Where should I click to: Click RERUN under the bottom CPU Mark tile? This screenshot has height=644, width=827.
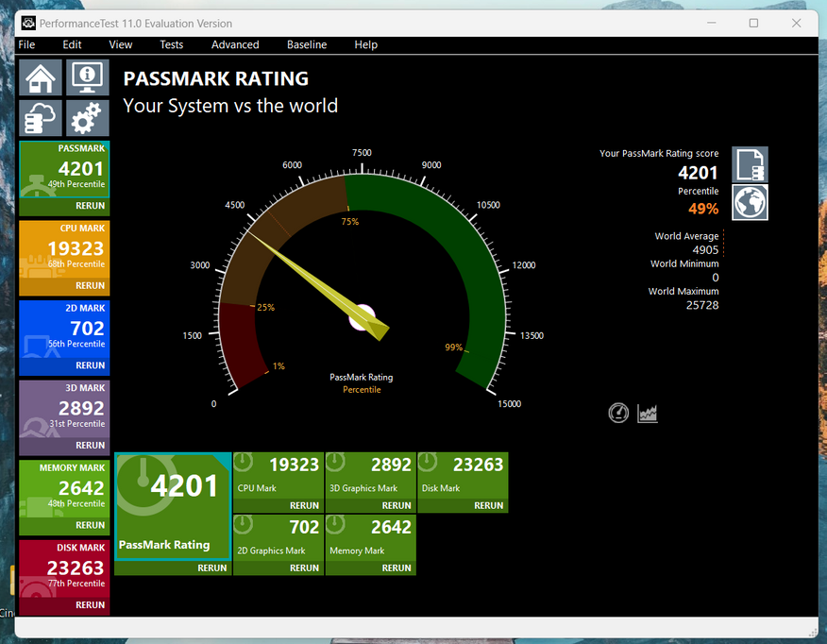(x=304, y=505)
